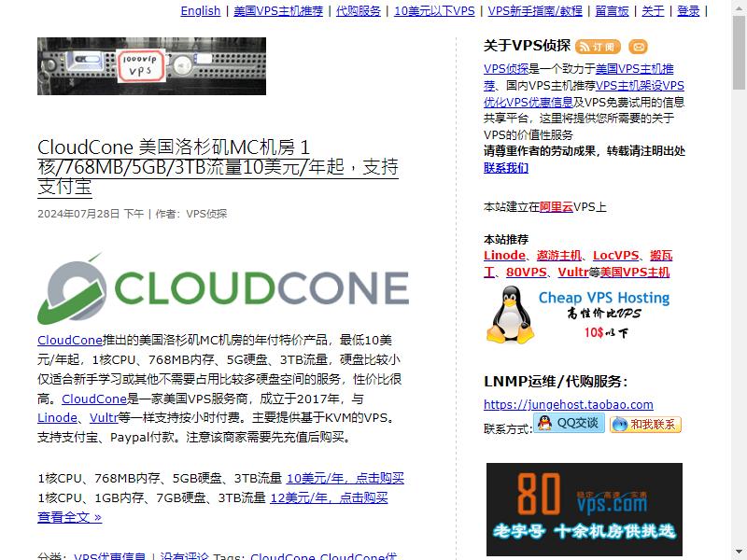Click the 和我联系 contact button

tap(645, 425)
